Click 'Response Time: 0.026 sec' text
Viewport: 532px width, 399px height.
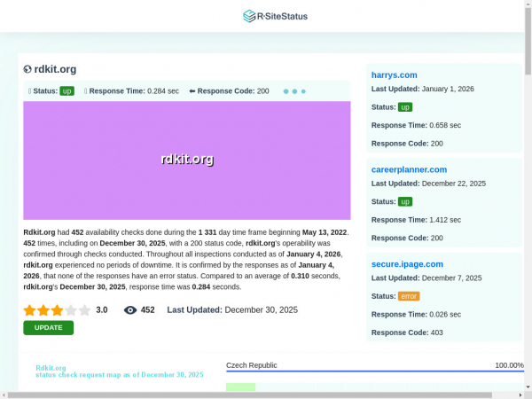417,315
